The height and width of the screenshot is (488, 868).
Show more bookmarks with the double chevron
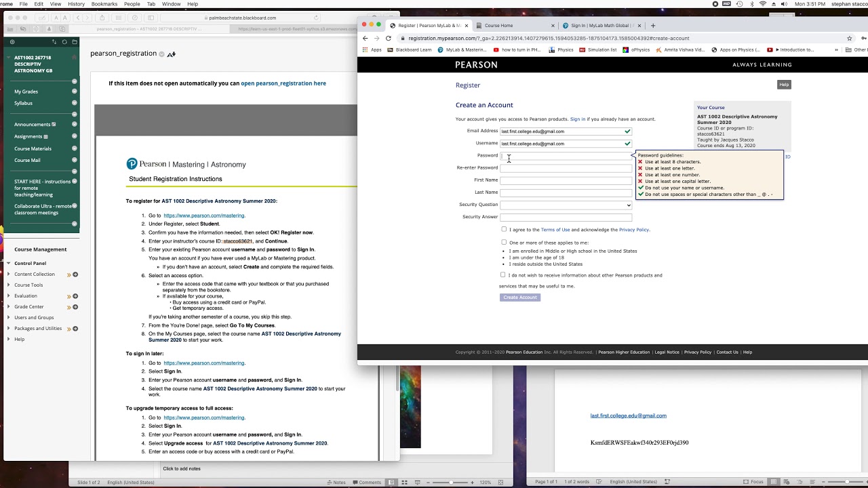point(835,49)
